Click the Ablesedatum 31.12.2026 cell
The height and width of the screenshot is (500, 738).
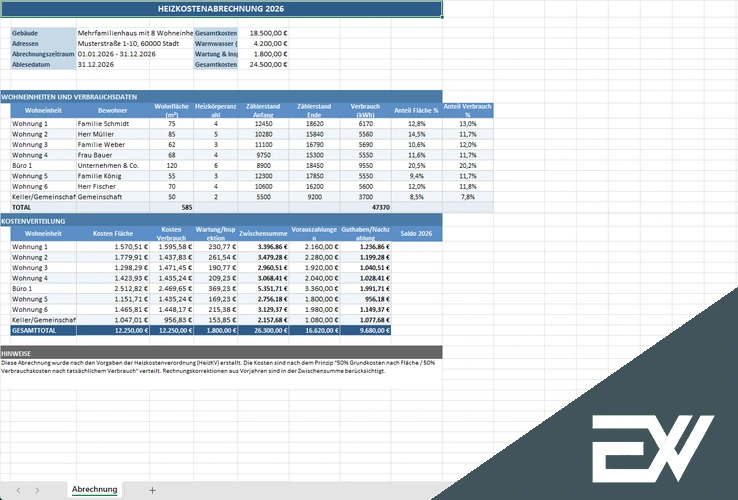click(113, 65)
